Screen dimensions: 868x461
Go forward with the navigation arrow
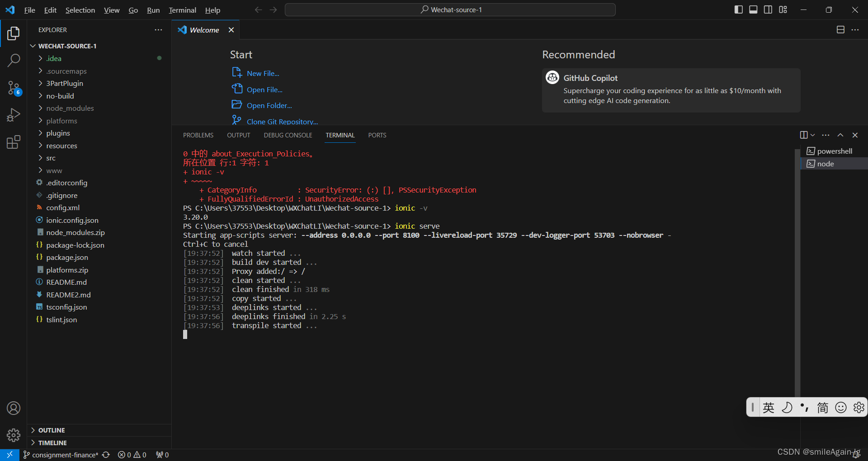(273, 10)
